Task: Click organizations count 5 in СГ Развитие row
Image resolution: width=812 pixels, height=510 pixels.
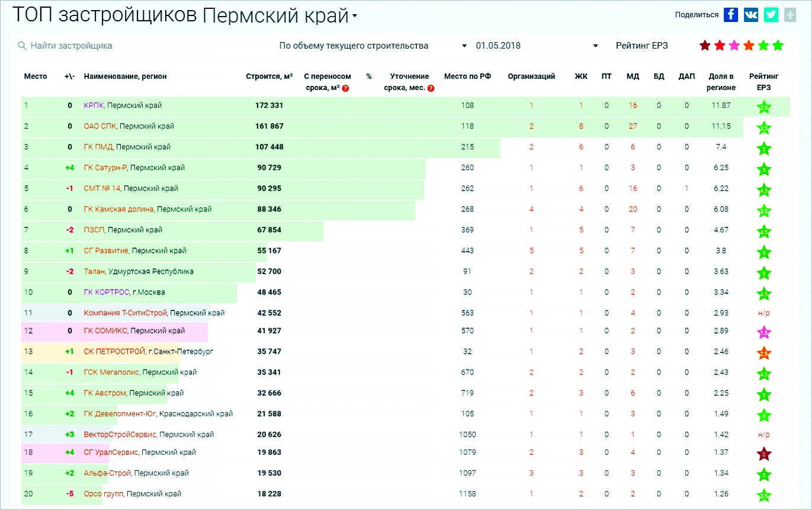Action: click(x=531, y=251)
